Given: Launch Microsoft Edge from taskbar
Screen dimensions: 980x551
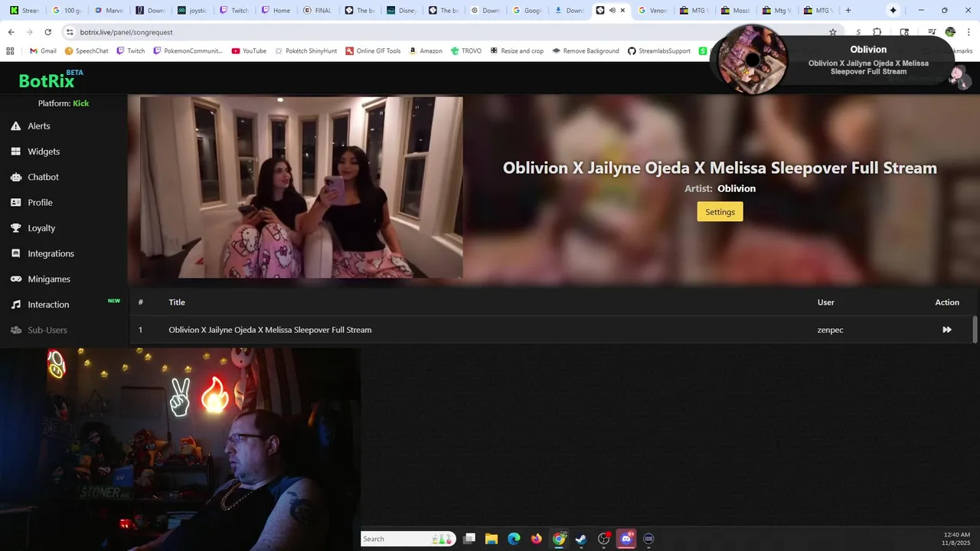Looking at the screenshot, I should (514, 539).
